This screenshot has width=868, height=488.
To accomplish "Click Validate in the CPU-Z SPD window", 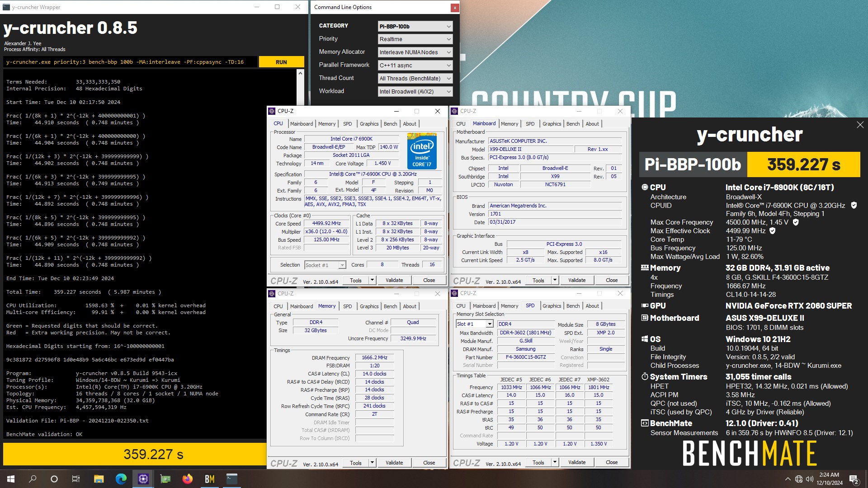I will [577, 462].
